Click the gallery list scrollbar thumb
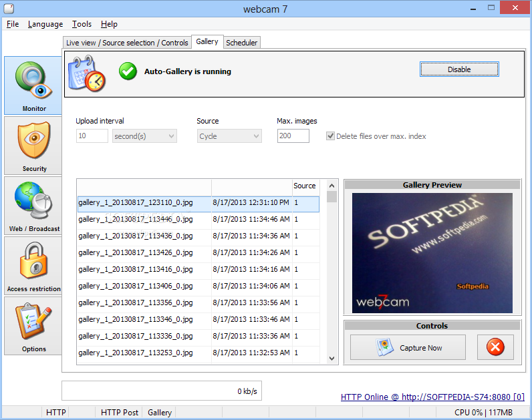532x420 pixels. click(331, 196)
